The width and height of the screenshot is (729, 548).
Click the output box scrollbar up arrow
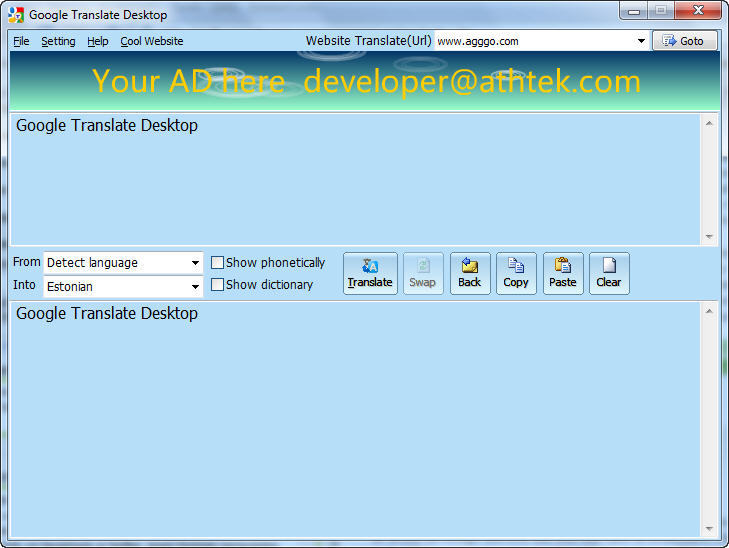pos(709,311)
